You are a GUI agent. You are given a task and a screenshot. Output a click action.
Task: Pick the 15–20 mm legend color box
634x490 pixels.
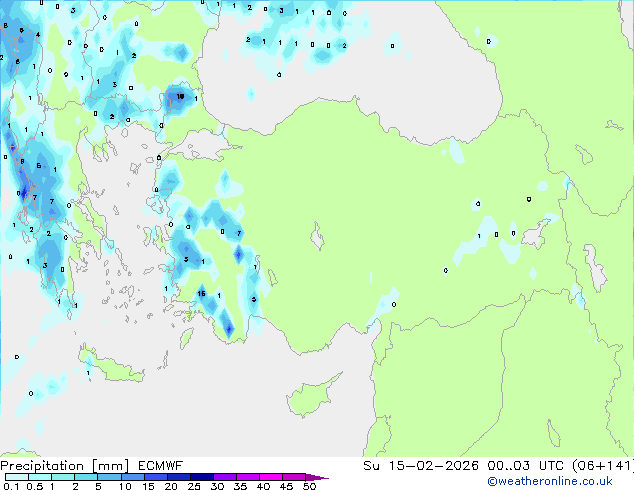[155, 477]
